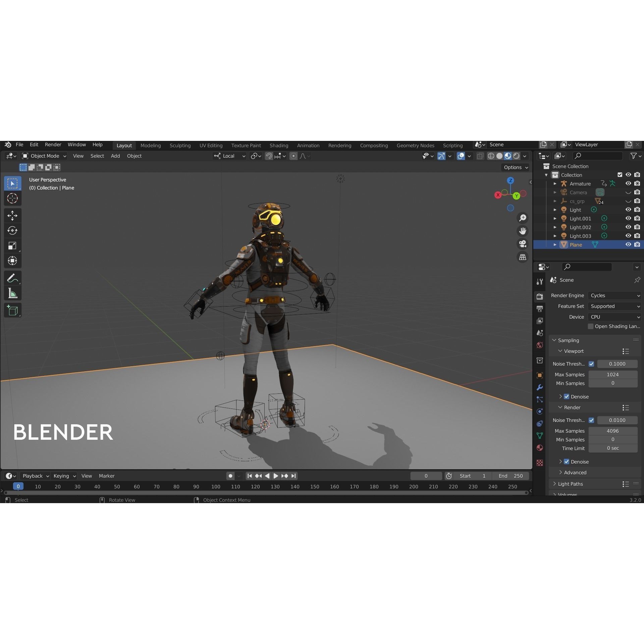This screenshot has width=644, height=644.
Task: Click the viewport zoom magnifier icon
Action: click(x=523, y=218)
